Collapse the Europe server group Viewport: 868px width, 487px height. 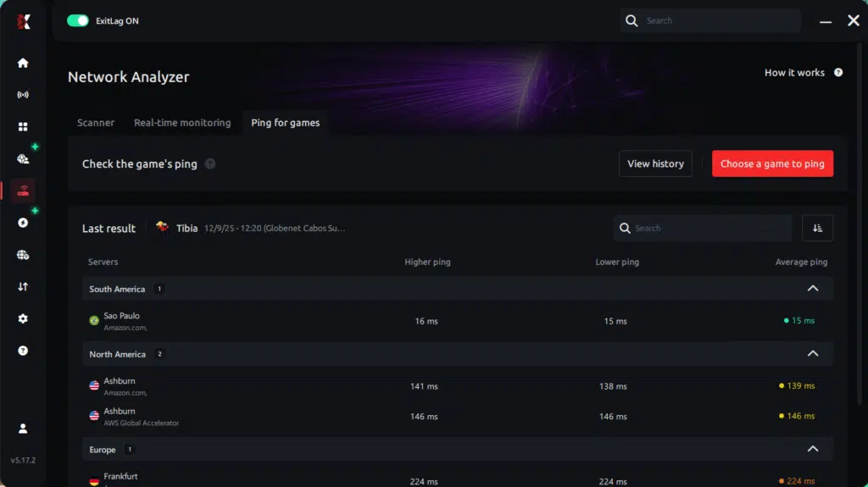tap(813, 449)
